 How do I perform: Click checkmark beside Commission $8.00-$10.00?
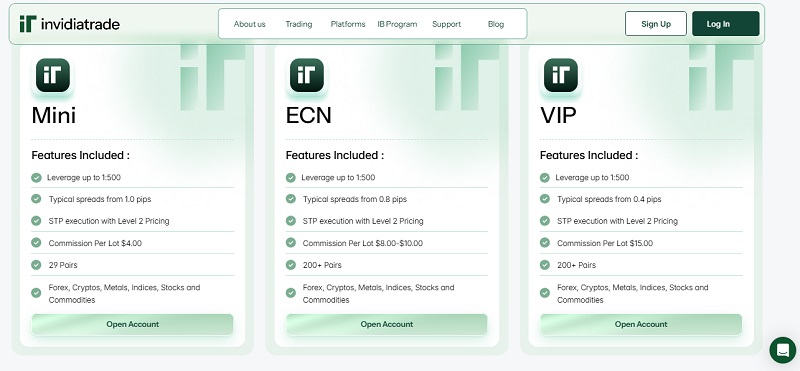291,242
